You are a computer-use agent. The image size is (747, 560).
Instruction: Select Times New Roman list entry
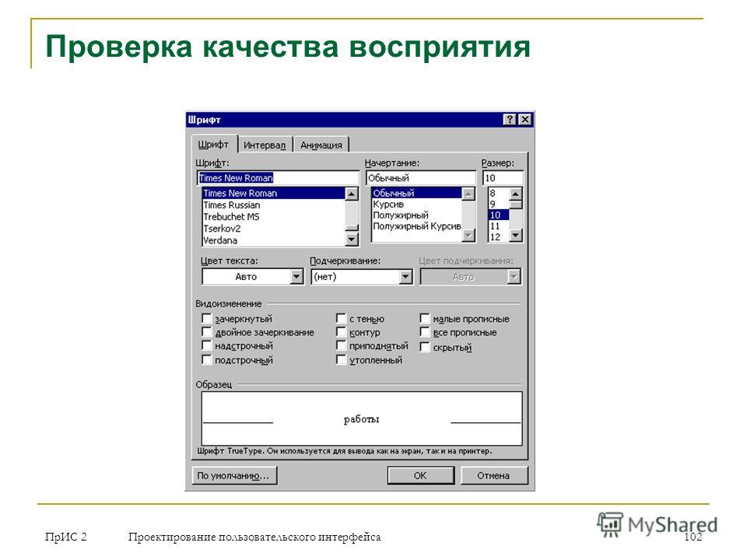tap(273, 193)
